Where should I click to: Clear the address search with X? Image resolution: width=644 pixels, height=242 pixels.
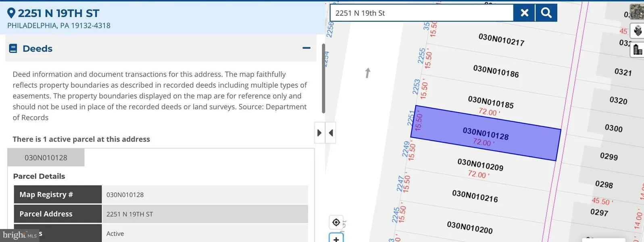[524, 13]
